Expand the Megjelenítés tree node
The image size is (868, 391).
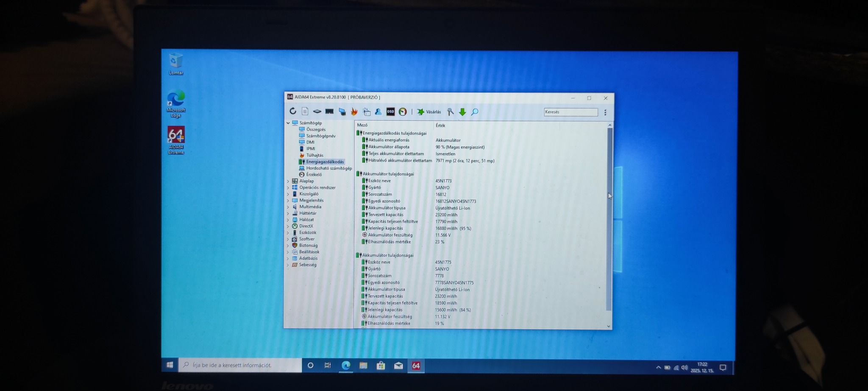coord(288,200)
